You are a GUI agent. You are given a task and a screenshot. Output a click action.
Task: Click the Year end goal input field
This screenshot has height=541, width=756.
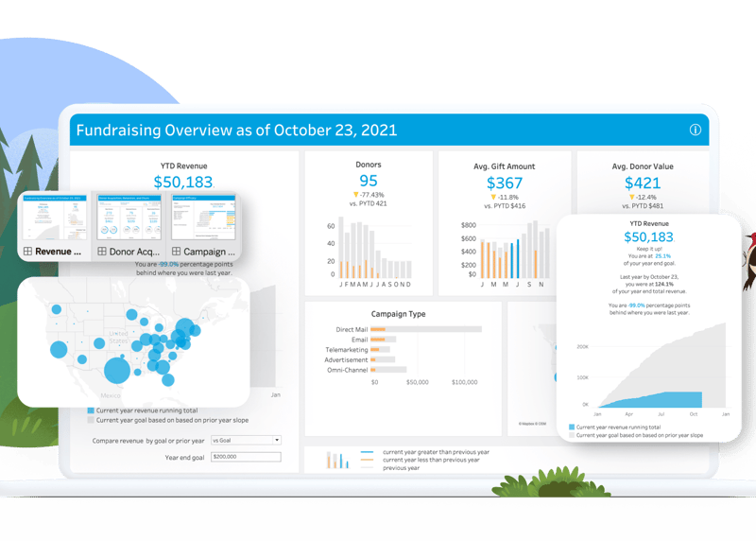coord(246,458)
